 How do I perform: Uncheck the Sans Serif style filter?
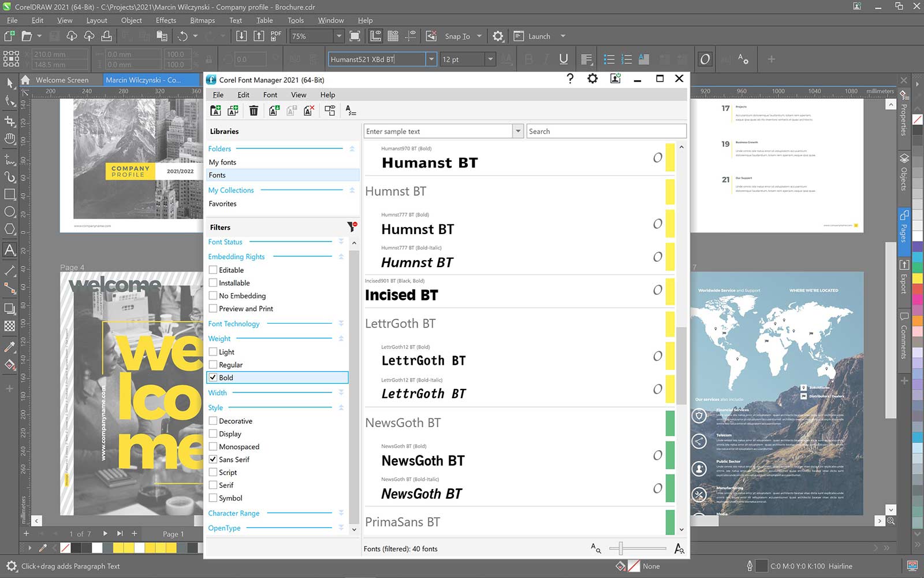click(213, 459)
